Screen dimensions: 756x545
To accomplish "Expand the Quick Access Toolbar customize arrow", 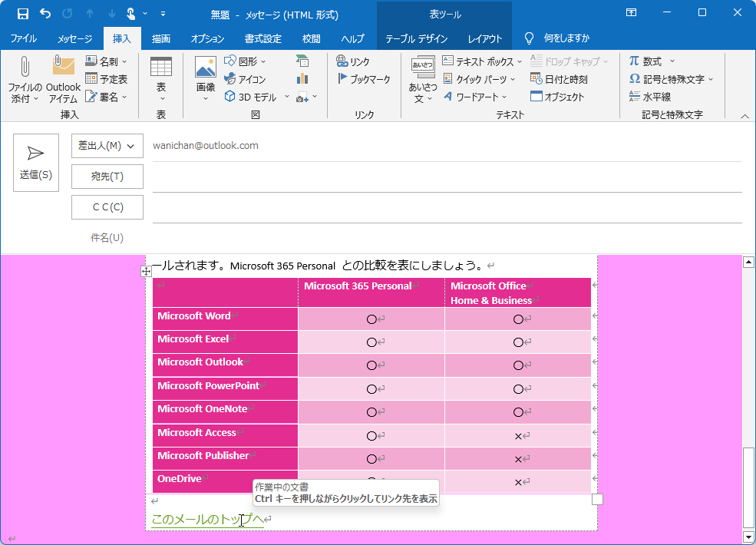I will (x=163, y=14).
